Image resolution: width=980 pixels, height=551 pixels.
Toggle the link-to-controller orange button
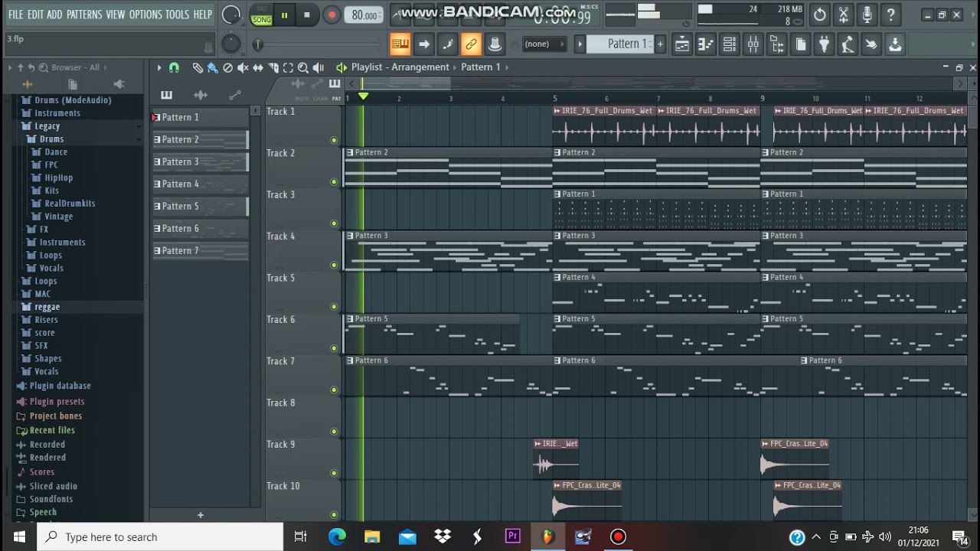pos(471,44)
